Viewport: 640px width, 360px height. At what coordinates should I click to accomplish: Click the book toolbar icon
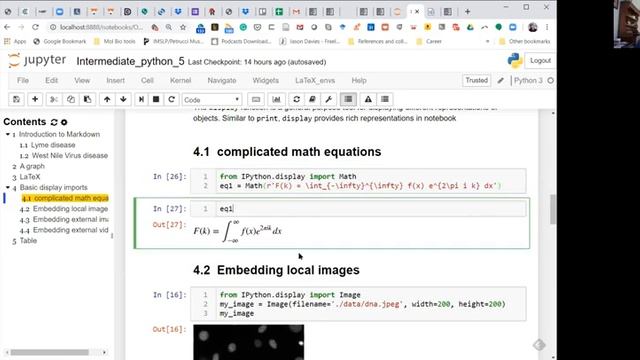click(x=313, y=99)
